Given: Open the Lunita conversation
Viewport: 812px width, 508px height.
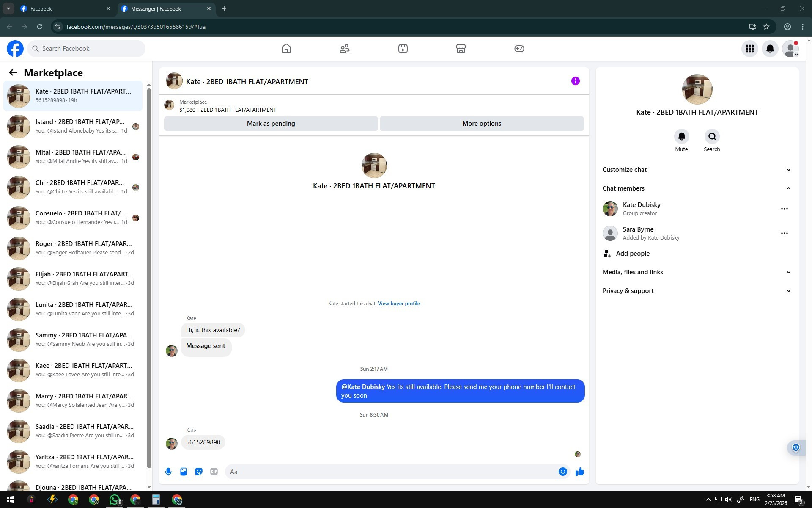Looking at the screenshot, I should (73, 309).
